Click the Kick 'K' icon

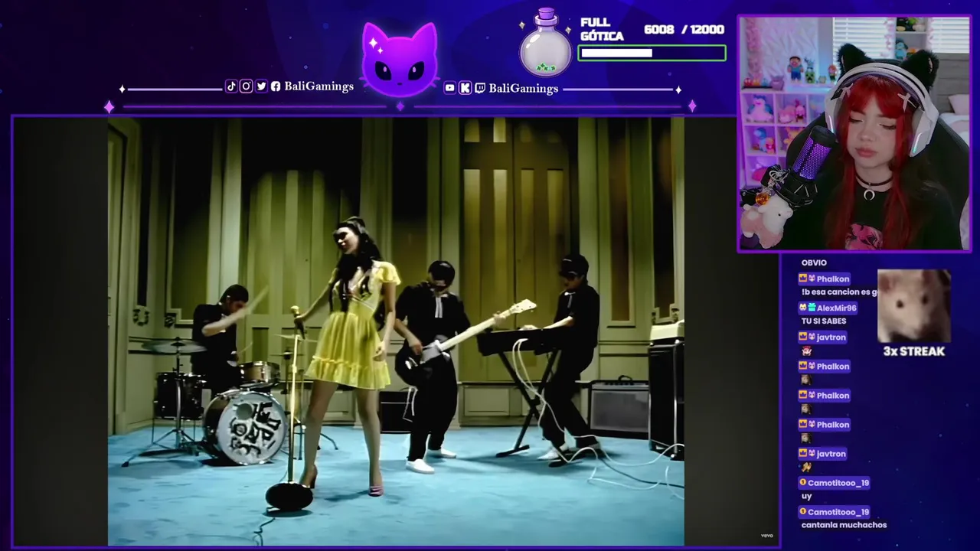pyautogui.click(x=465, y=88)
